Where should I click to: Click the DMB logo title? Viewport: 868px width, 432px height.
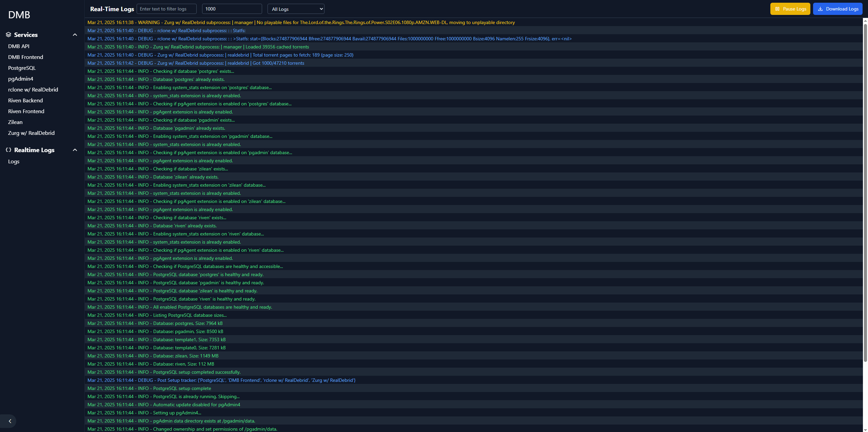[19, 15]
